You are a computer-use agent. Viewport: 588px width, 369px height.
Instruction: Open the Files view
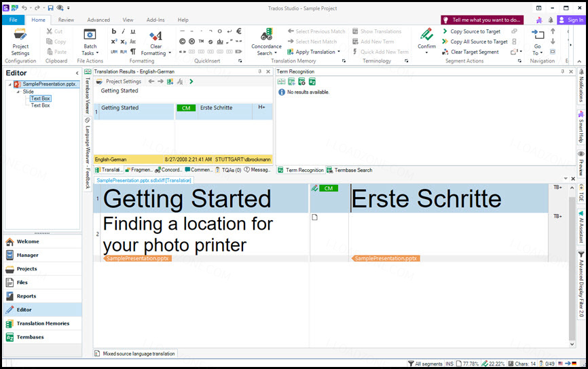(43, 282)
